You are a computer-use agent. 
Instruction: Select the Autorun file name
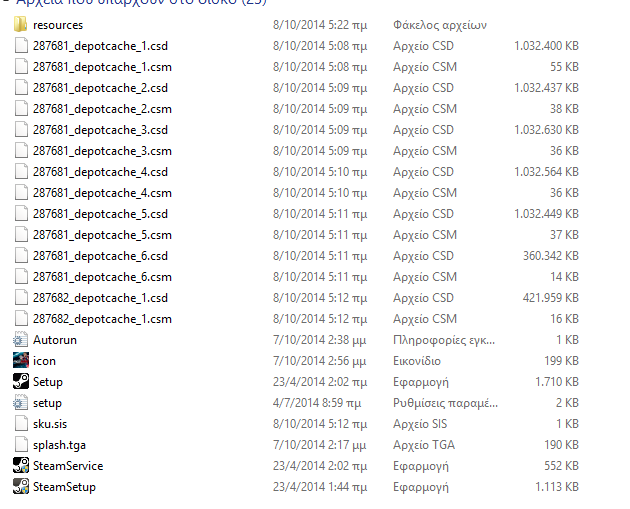click(55, 340)
